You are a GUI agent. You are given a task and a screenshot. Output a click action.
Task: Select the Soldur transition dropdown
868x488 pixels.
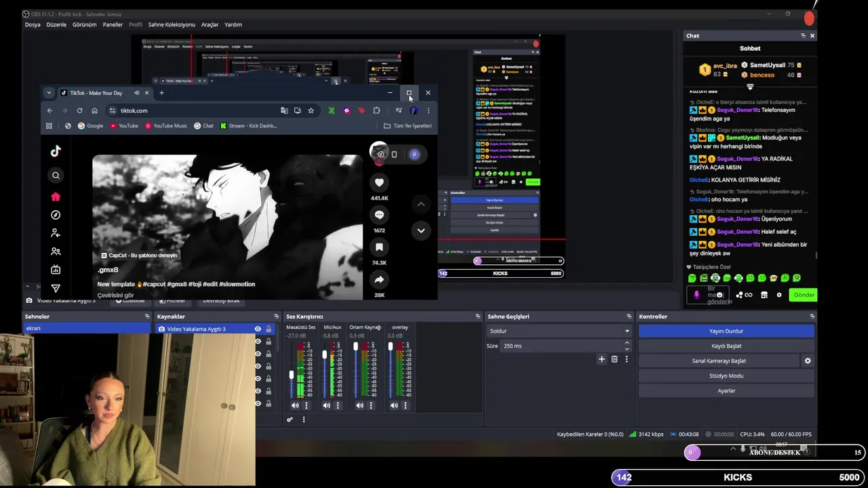pyautogui.click(x=559, y=331)
